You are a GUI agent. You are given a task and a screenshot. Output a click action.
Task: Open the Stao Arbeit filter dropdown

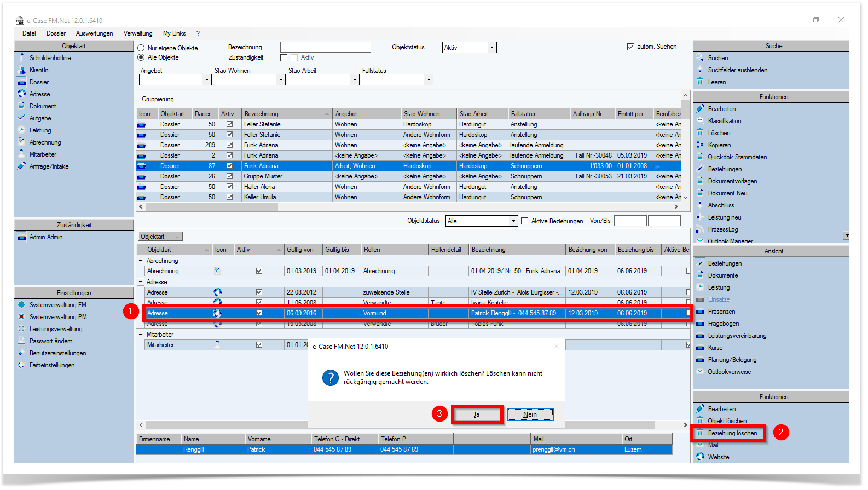355,80
